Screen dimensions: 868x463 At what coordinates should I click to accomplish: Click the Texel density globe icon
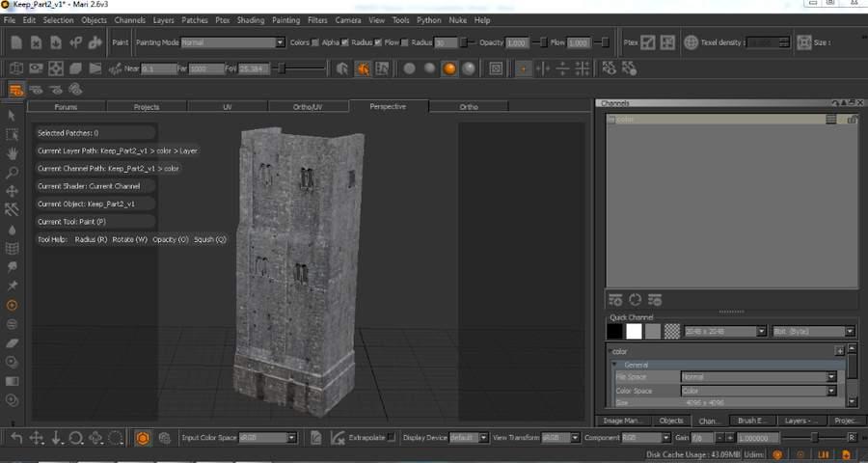[x=691, y=42]
